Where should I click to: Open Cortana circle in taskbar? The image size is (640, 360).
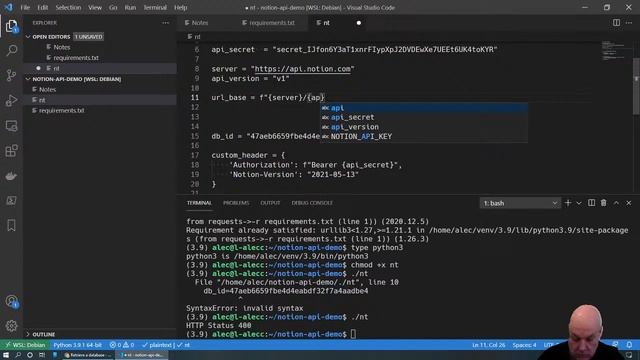[x=30, y=355]
